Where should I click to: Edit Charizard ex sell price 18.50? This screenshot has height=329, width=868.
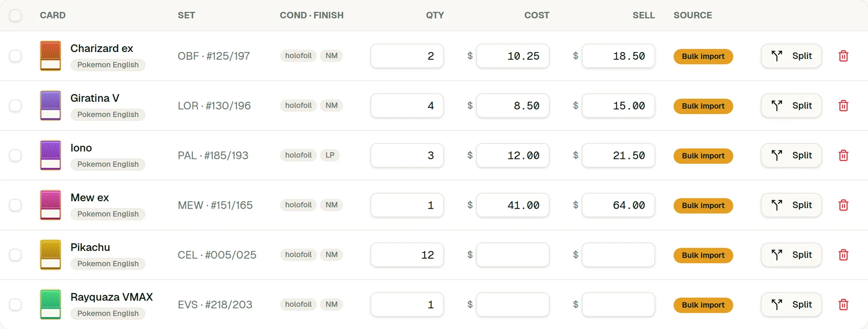618,56
